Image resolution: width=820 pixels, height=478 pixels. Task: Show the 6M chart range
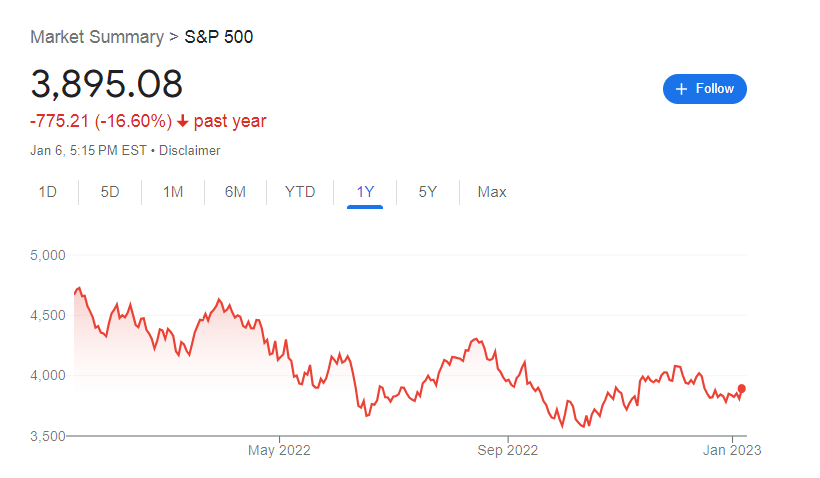tap(235, 192)
